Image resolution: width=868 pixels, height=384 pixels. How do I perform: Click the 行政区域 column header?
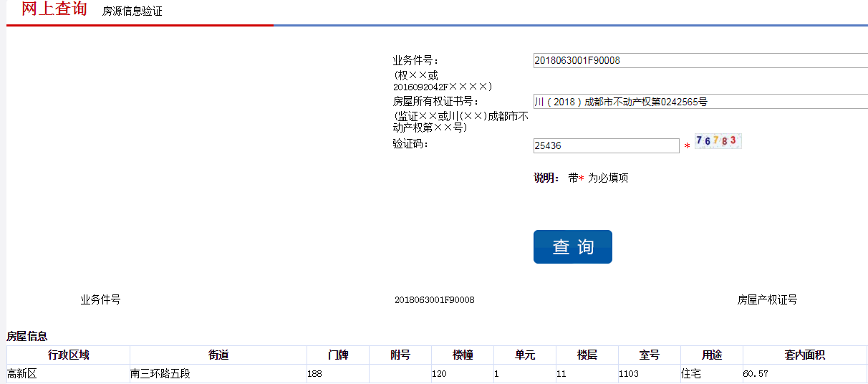(x=68, y=355)
